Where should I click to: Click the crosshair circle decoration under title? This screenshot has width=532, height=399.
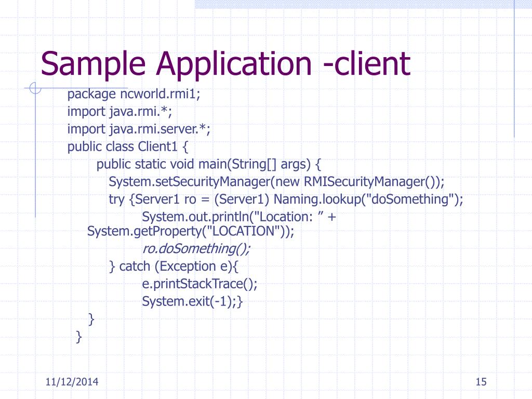coord(35,88)
